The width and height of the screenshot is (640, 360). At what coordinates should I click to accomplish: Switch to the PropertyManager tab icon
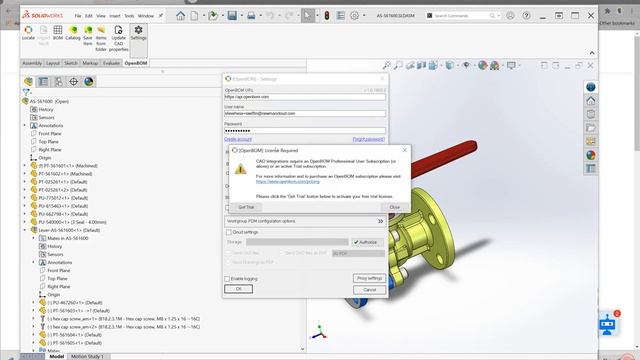pos(43,82)
